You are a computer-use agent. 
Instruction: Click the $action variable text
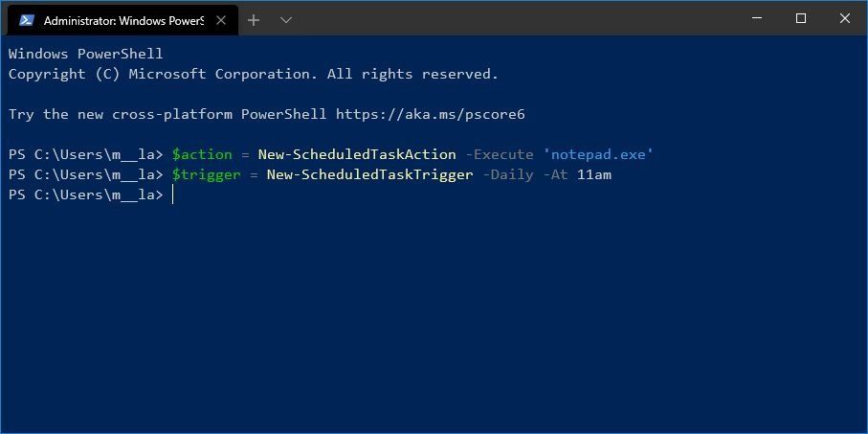[202, 154]
